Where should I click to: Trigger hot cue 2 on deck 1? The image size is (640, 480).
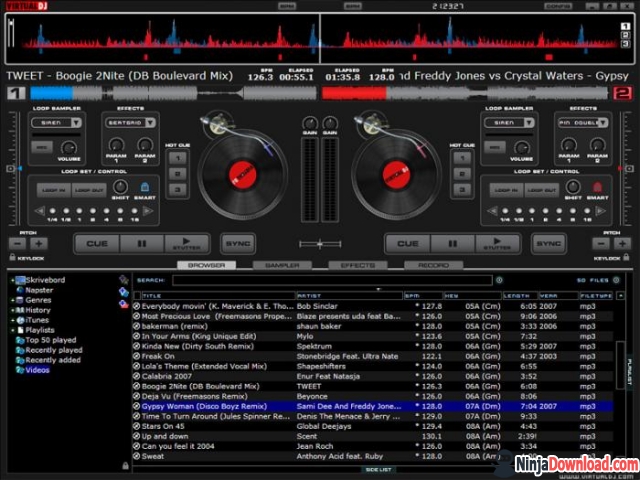pyautogui.click(x=178, y=174)
